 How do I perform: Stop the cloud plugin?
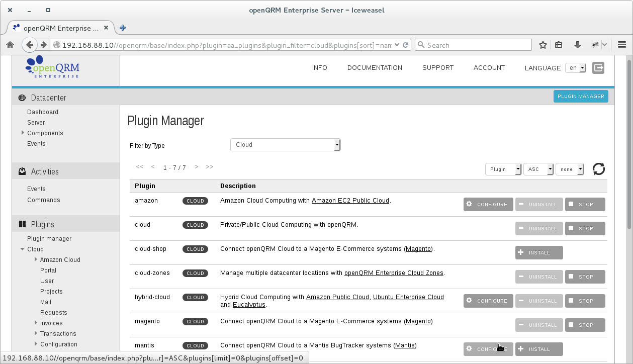click(585, 229)
